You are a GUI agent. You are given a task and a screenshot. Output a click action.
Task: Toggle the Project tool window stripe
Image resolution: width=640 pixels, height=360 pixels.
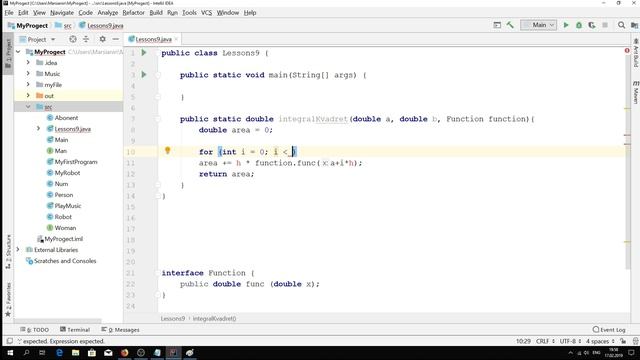point(8,53)
